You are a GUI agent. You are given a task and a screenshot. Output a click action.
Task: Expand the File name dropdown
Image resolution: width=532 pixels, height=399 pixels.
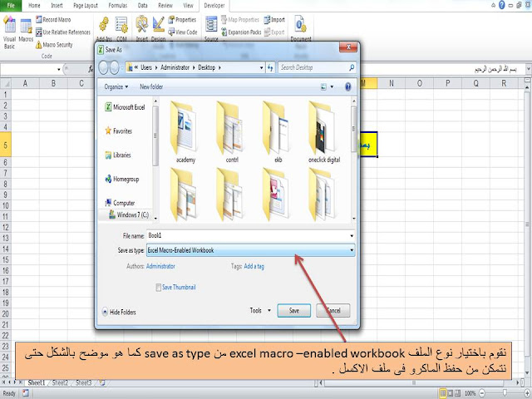pos(352,236)
